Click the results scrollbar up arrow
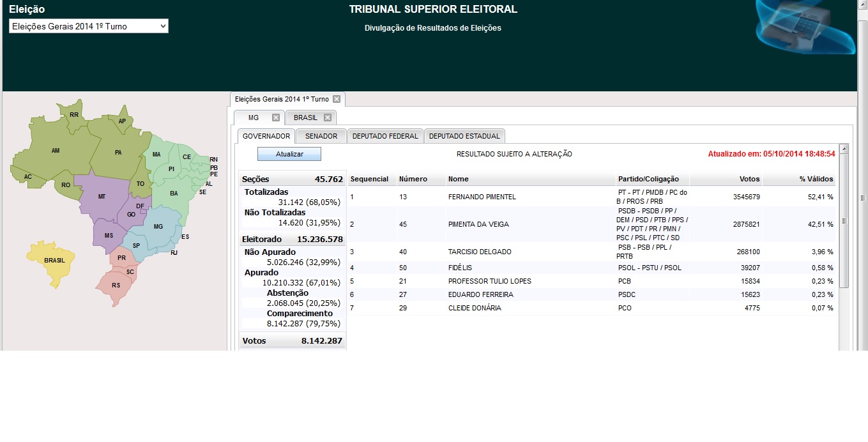Viewport: 868px width, 442px height. (x=844, y=149)
